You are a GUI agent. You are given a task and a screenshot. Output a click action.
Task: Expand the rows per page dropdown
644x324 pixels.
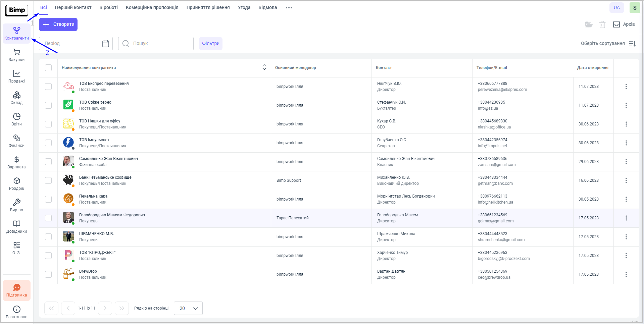[x=188, y=308]
